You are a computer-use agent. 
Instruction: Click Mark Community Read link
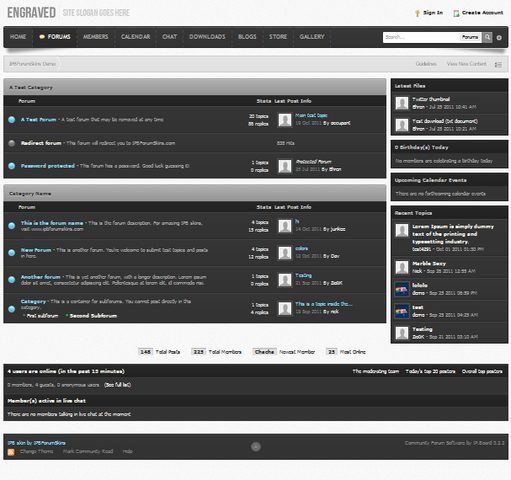tap(88, 451)
